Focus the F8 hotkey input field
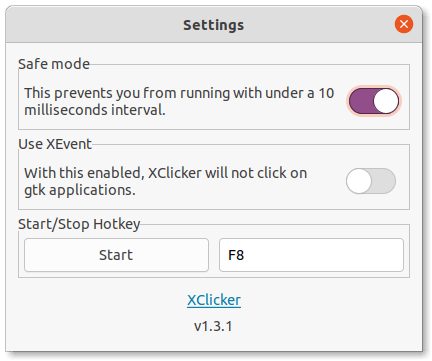 [311, 255]
